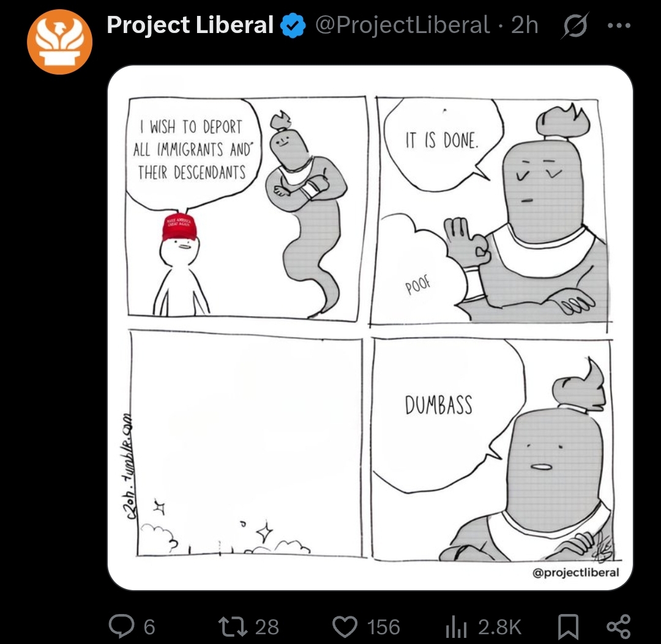The height and width of the screenshot is (644, 661).
Task: Click the blue verified checkmark badge
Action: [x=293, y=25]
